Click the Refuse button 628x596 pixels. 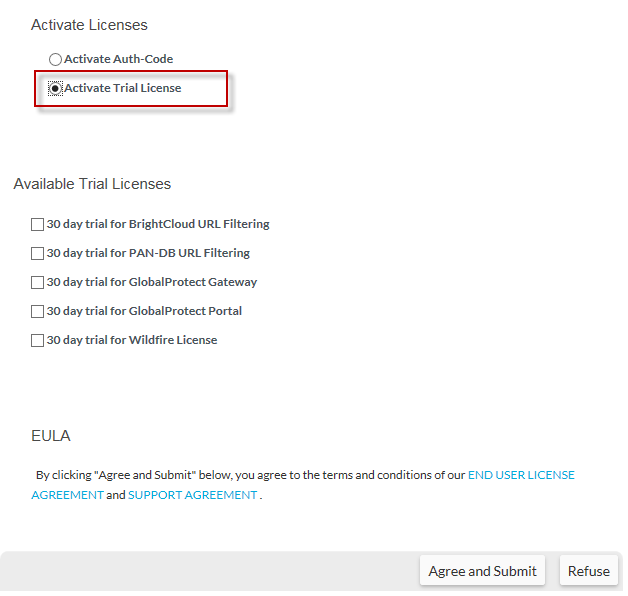pos(588,571)
